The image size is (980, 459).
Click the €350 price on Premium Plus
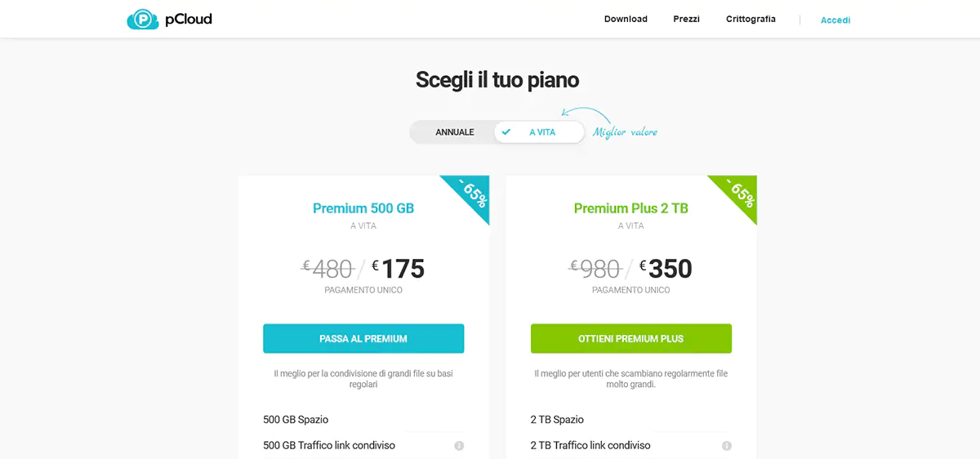click(666, 269)
